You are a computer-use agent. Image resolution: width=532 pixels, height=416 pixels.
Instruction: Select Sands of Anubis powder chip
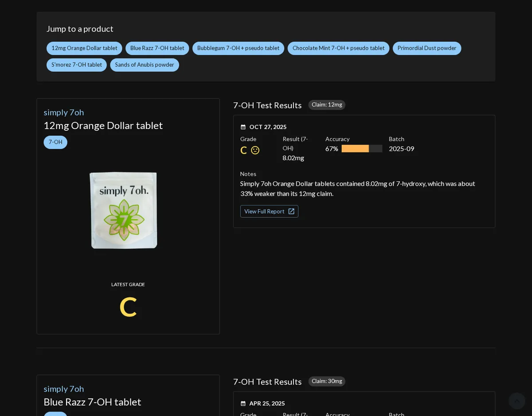pyautogui.click(x=145, y=65)
